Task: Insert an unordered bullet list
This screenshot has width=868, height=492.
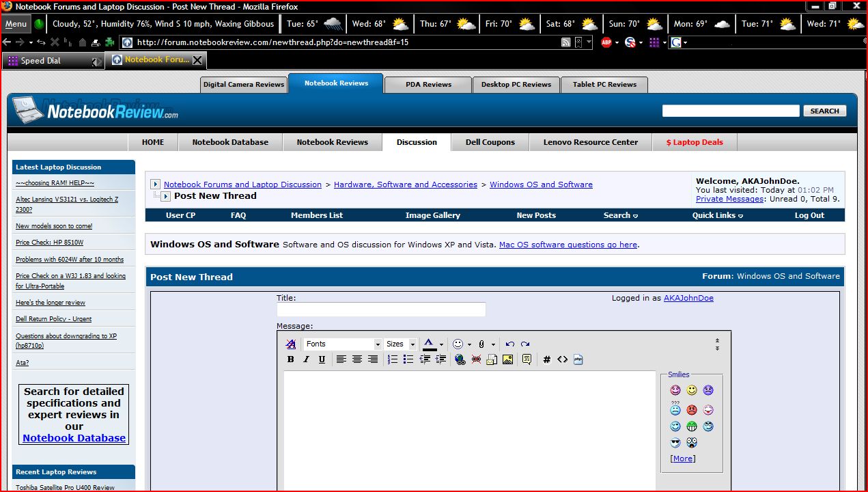Action: [x=408, y=359]
